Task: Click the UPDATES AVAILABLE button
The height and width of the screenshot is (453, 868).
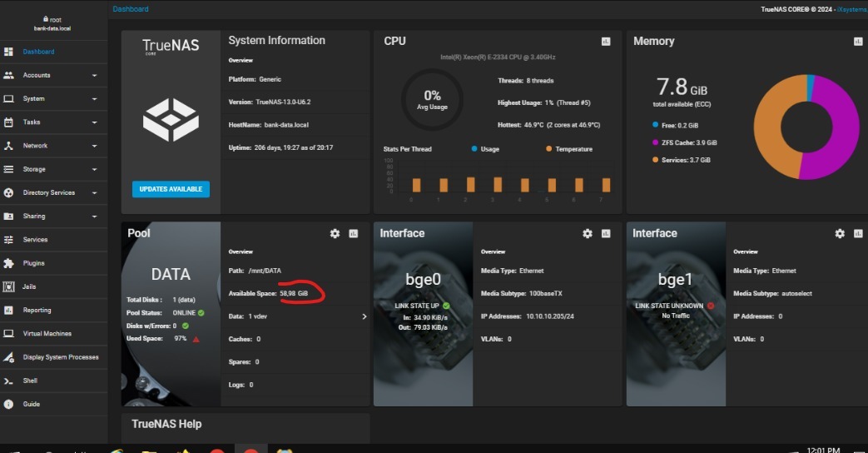Action: pos(171,189)
